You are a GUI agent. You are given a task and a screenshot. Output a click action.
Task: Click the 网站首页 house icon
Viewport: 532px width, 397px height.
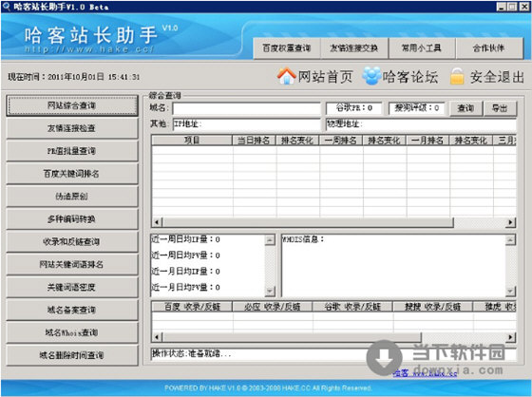(x=286, y=76)
